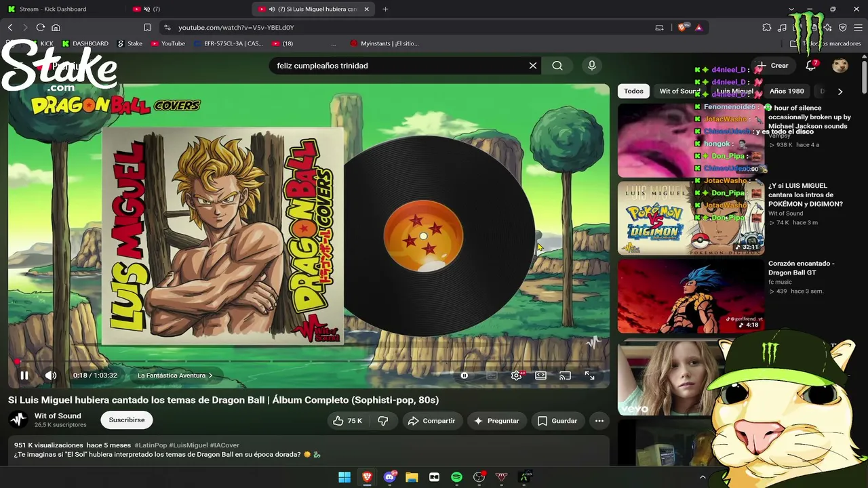Bookmark this page icon
This screenshot has width=868, height=488.
click(147, 28)
